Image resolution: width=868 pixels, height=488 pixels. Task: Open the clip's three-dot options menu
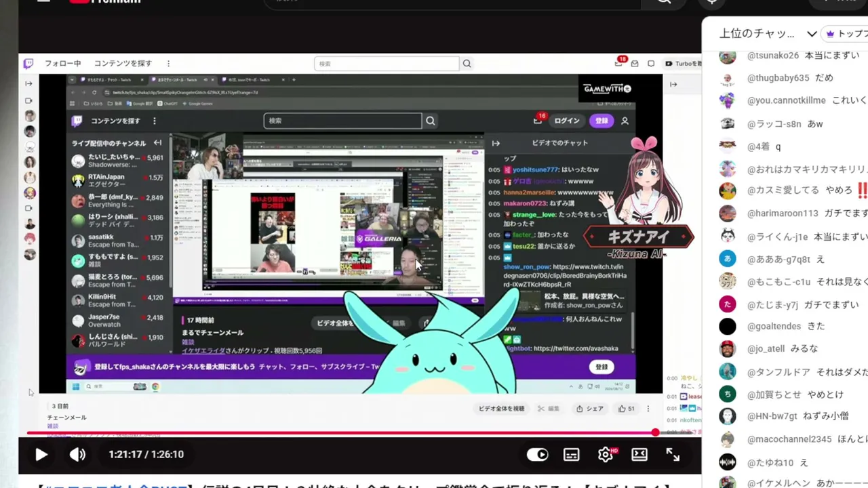pos(648,409)
